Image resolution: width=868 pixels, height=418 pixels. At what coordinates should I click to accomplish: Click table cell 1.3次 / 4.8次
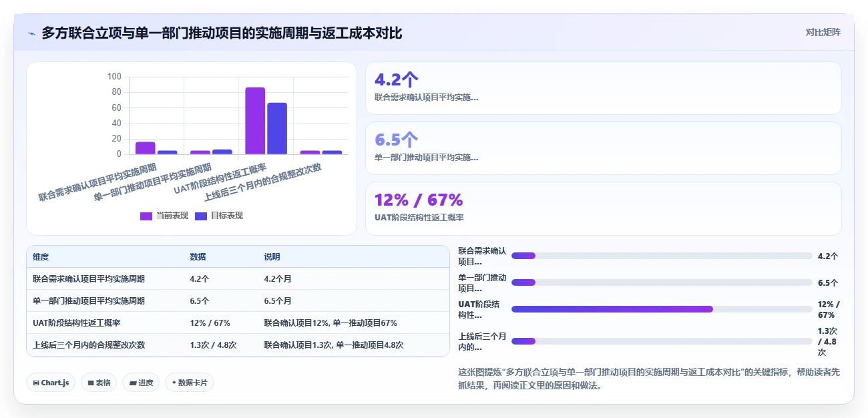pos(213,345)
